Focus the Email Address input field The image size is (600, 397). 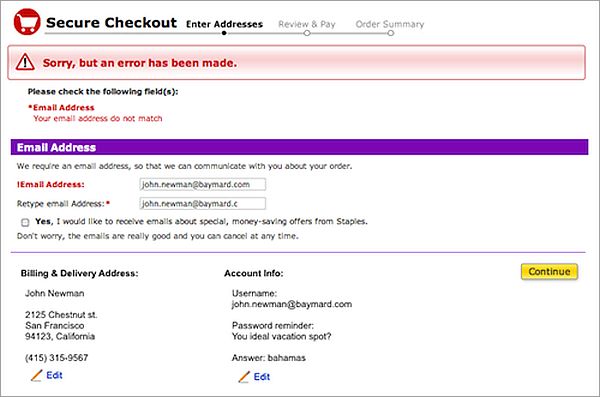point(202,185)
